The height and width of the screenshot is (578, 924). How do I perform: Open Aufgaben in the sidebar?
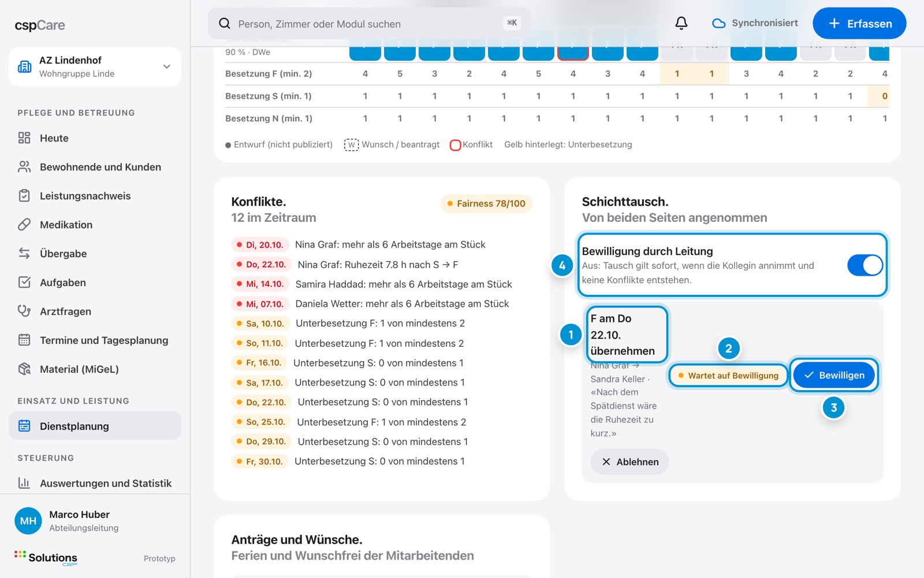tap(95, 282)
